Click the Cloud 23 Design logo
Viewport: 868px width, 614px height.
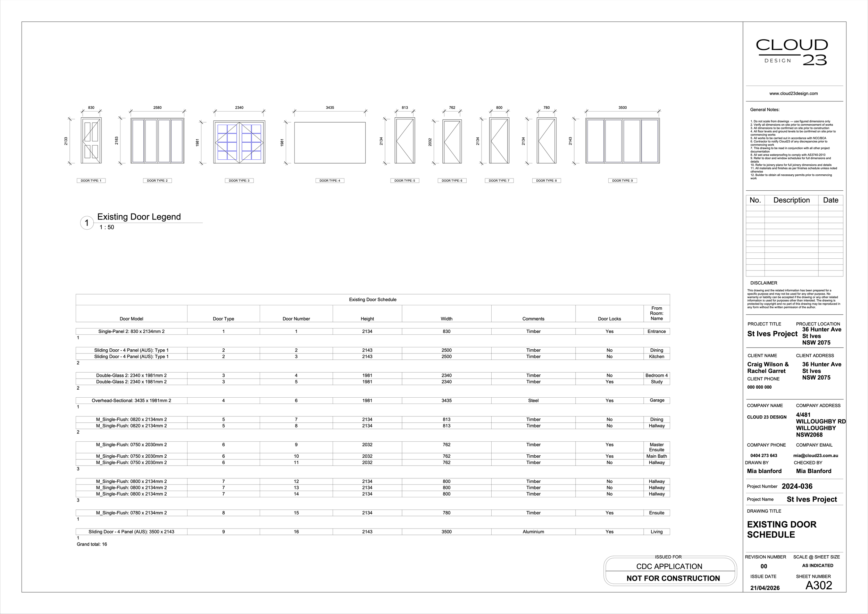791,52
